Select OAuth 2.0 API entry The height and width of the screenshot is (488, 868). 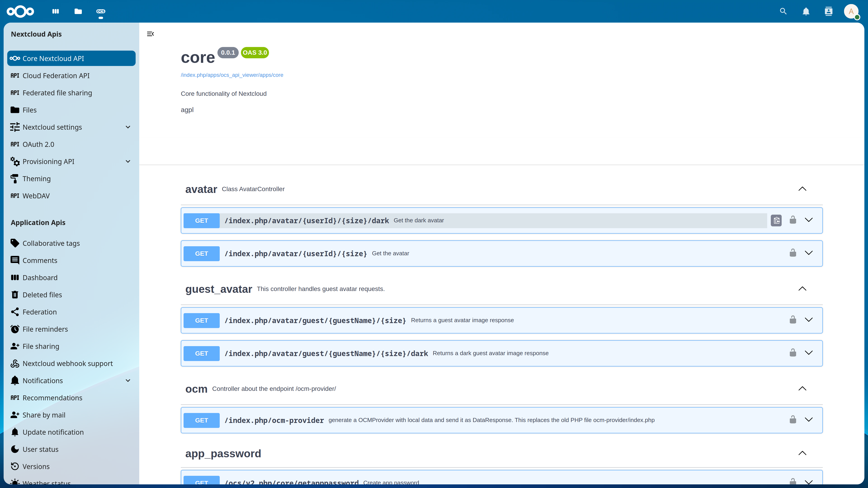click(71, 144)
